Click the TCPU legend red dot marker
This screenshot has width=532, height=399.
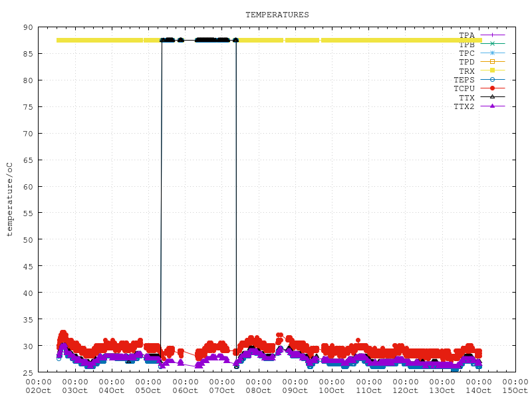[x=492, y=88]
